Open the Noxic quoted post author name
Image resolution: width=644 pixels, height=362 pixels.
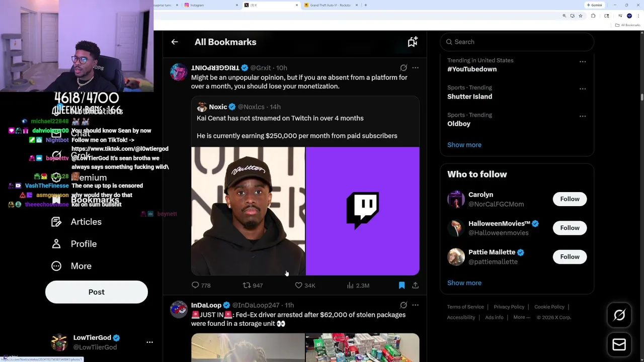[x=218, y=107]
